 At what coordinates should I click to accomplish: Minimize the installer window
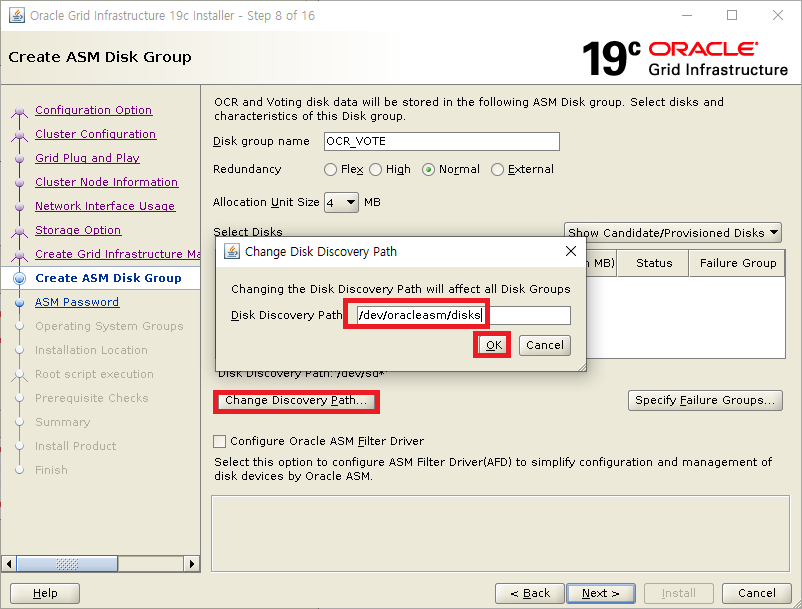(x=687, y=15)
